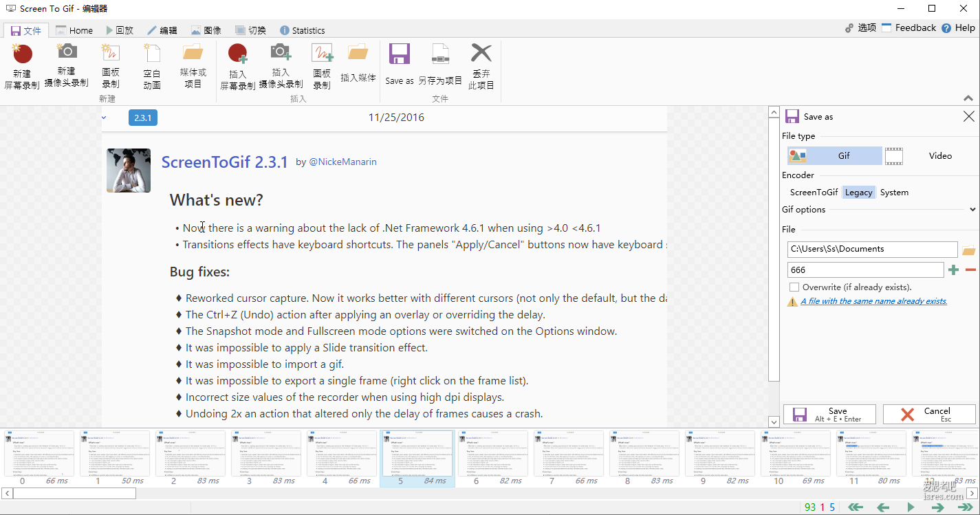The image size is (980, 515).
Task: Increase the file name number with plus icon
Action: pyautogui.click(x=953, y=270)
